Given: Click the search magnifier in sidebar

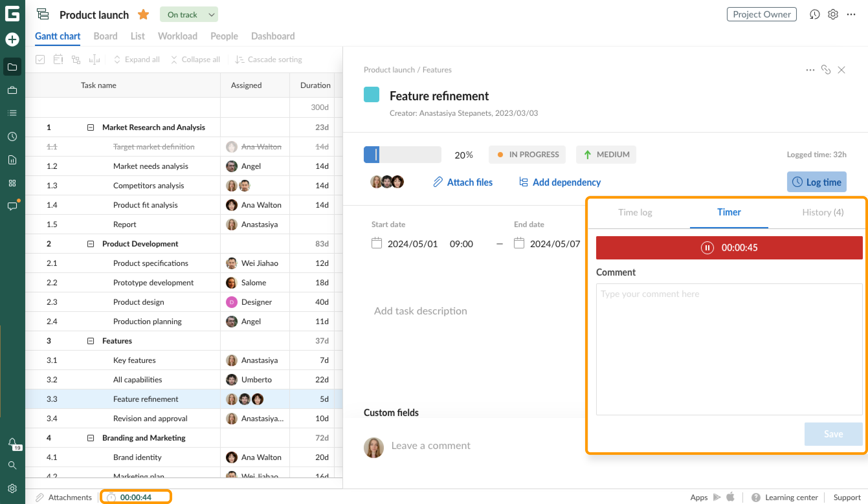Looking at the screenshot, I should tap(12, 465).
